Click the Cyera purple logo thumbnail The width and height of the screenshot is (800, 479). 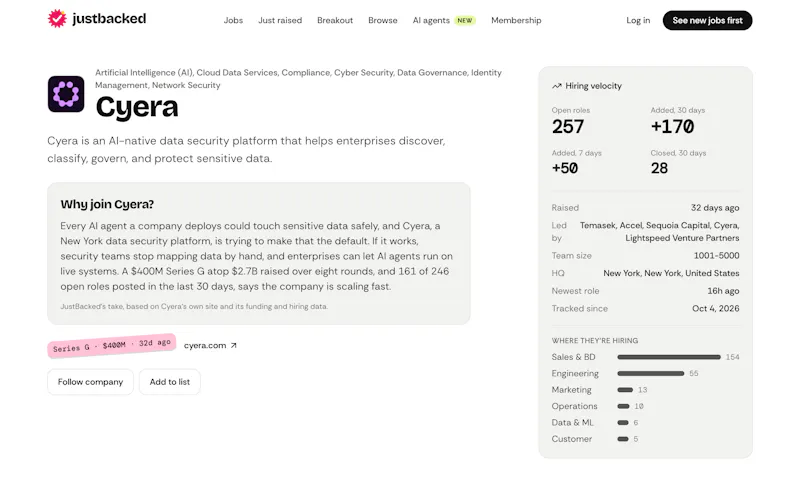[x=66, y=94]
